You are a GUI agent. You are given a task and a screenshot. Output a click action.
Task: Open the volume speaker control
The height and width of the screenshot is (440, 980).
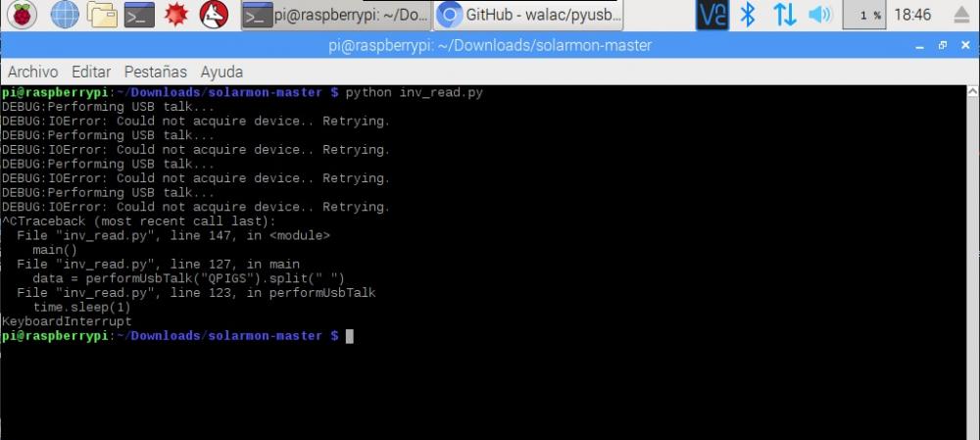coord(820,15)
